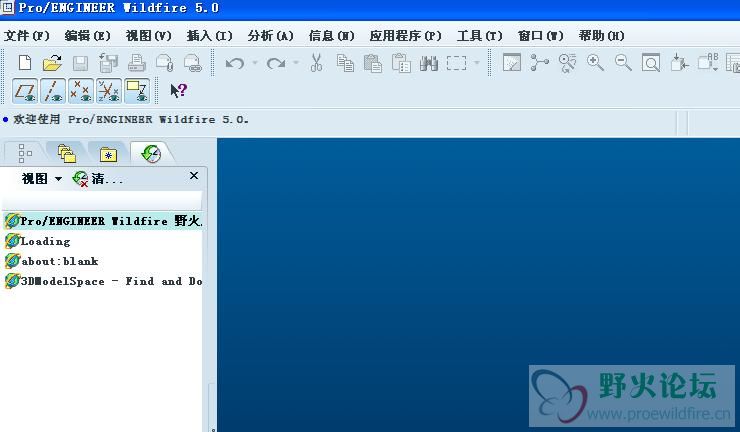The width and height of the screenshot is (740, 432).
Task: Select the 3DModelSpace history entry
Action: (x=103, y=281)
